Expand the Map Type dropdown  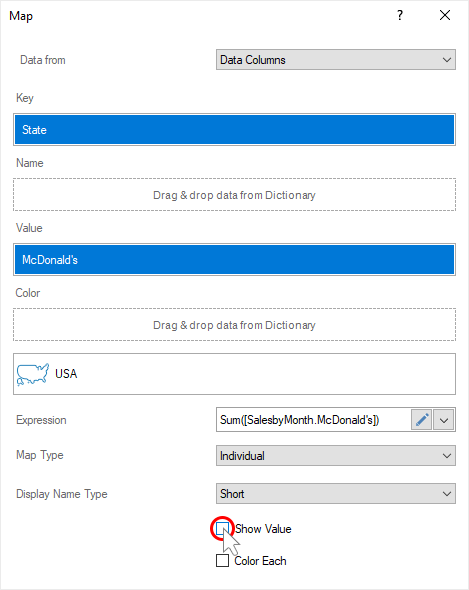(x=336, y=456)
